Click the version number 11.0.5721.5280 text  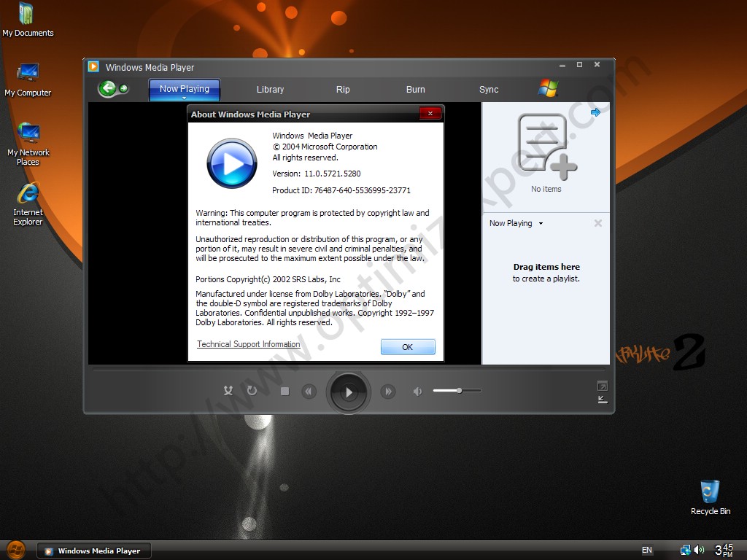(x=333, y=174)
